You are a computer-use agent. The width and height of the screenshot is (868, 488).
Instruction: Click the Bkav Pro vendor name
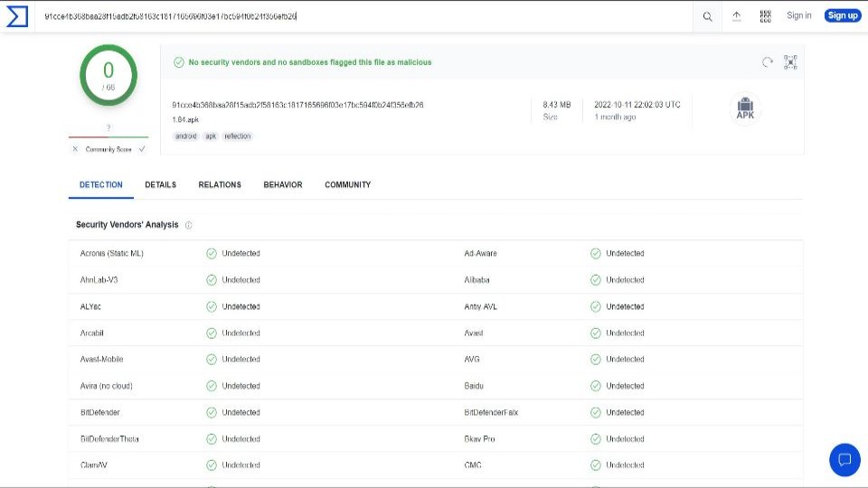point(479,439)
